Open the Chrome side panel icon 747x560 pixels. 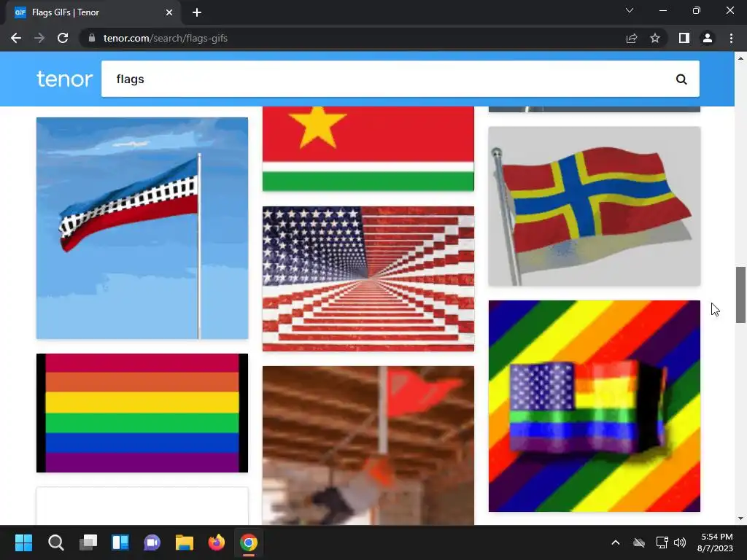[x=684, y=38]
